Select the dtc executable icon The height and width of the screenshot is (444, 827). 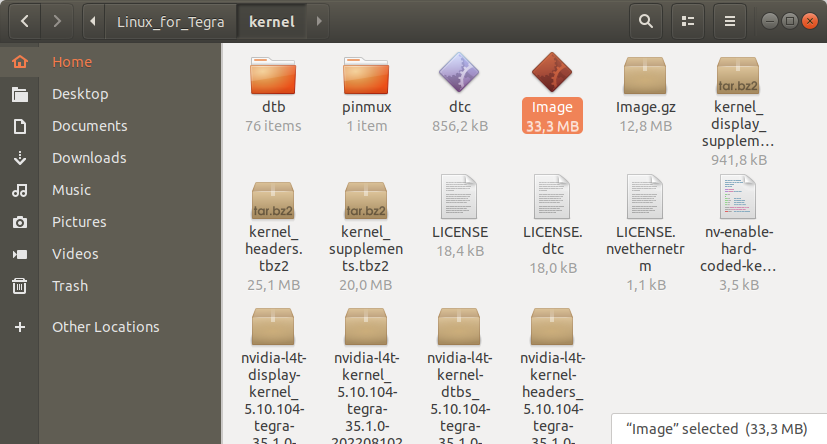coord(459,72)
